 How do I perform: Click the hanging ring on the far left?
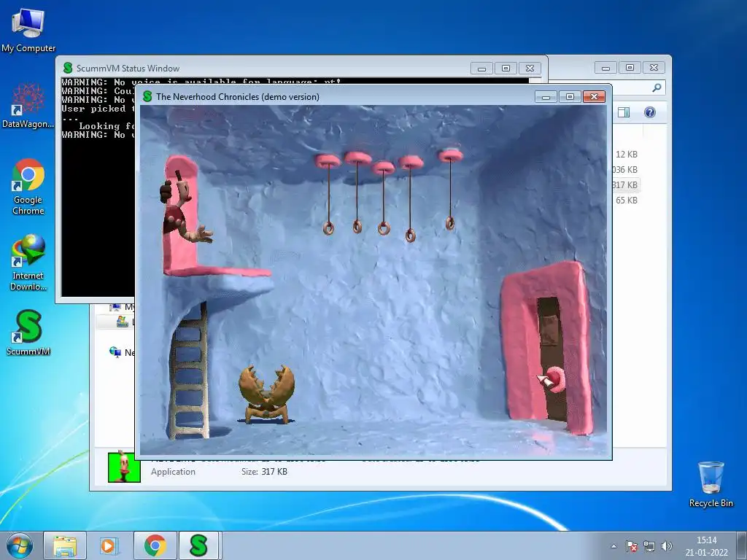[328, 228]
